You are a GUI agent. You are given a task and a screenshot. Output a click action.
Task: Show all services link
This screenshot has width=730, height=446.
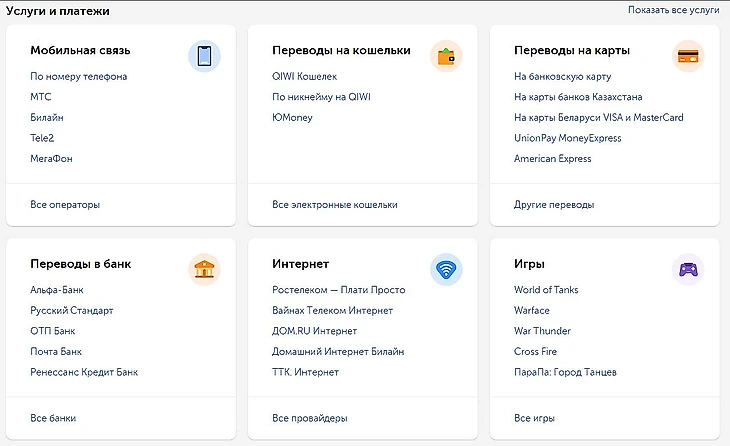coord(673,10)
